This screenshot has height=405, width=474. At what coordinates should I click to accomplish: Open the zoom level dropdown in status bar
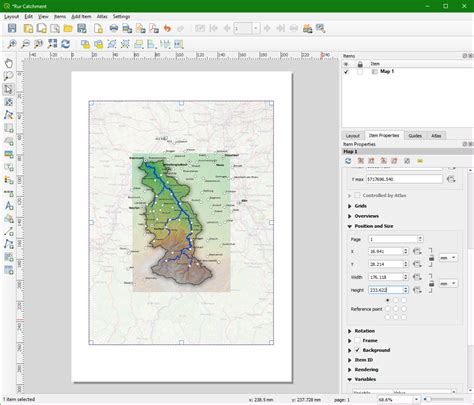[x=416, y=399]
